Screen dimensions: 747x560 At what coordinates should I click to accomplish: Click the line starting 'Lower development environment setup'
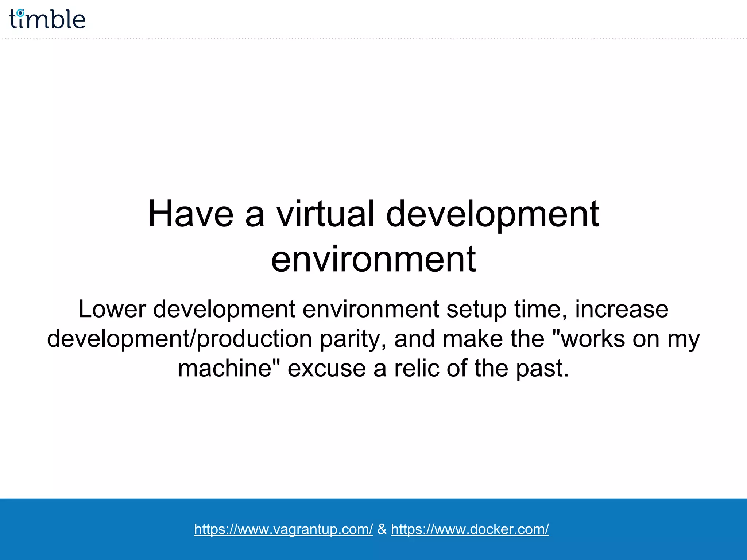click(373, 309)
